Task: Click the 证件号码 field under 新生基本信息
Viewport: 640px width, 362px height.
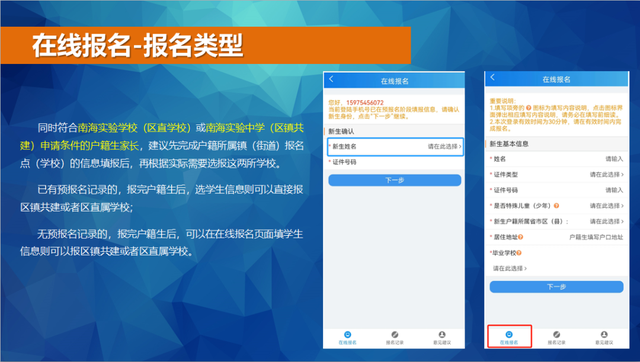Action: [556, 190]
